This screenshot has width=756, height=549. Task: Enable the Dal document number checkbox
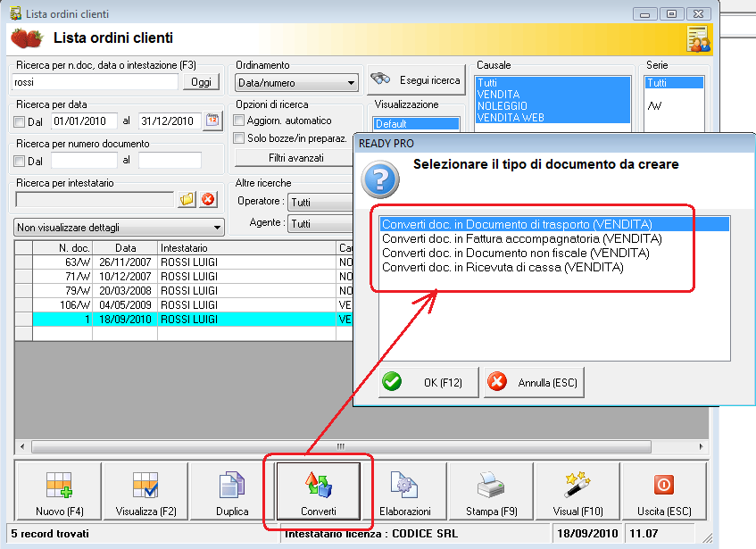(20, 161)
